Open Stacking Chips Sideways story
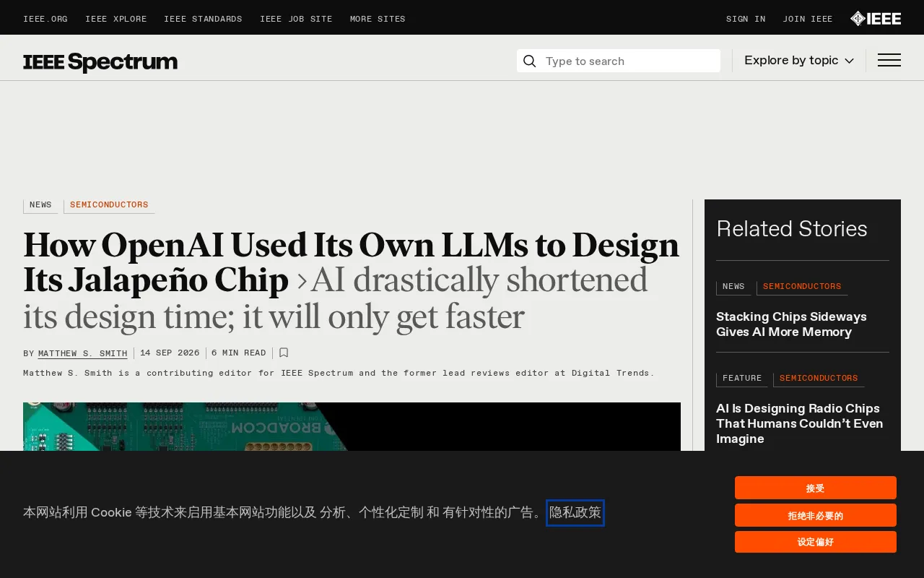 click(x=791, y=324)
